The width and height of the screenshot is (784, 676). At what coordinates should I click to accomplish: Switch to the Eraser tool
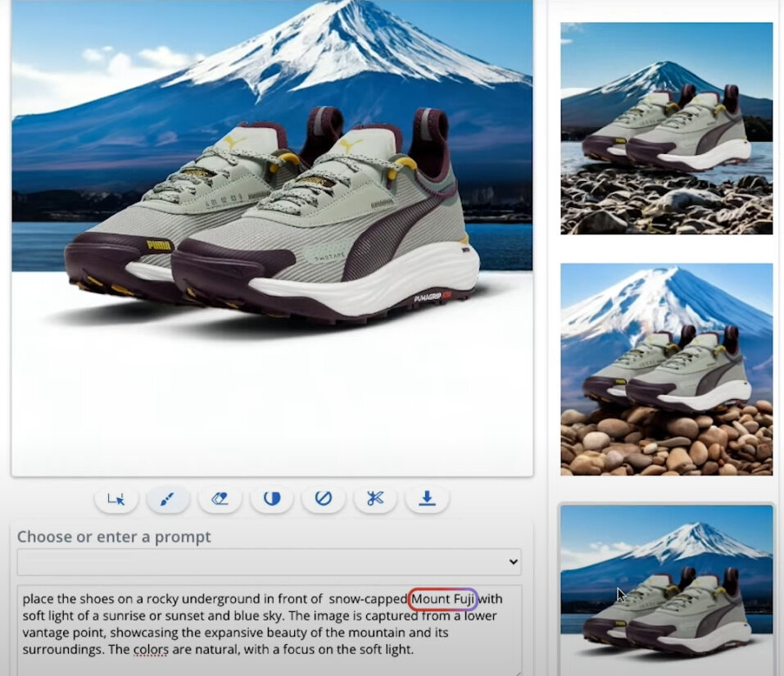219,498
